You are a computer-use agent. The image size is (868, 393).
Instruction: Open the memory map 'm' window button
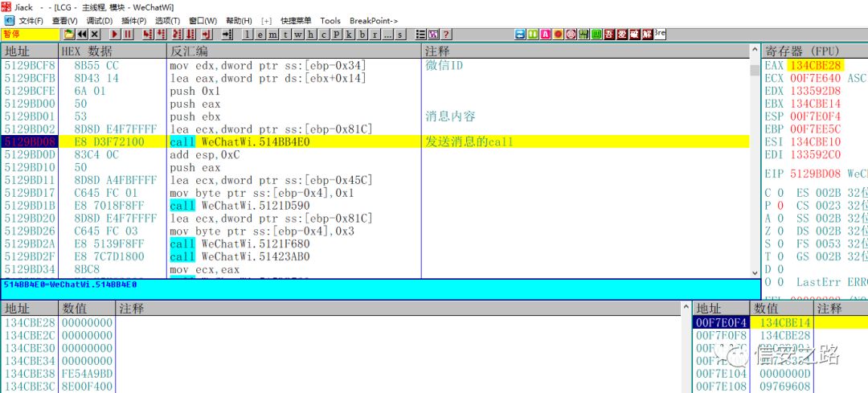[x=273, y=35]
